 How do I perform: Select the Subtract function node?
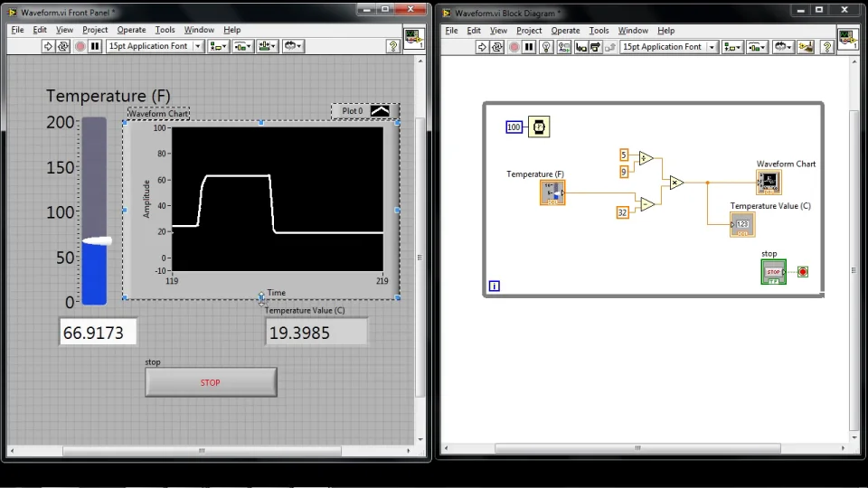click(646, 205)
